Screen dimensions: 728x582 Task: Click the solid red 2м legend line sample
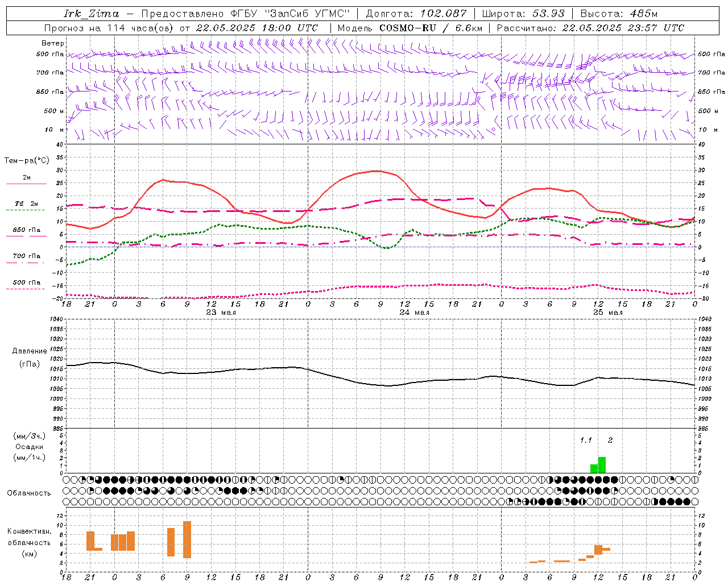point(26,184)
